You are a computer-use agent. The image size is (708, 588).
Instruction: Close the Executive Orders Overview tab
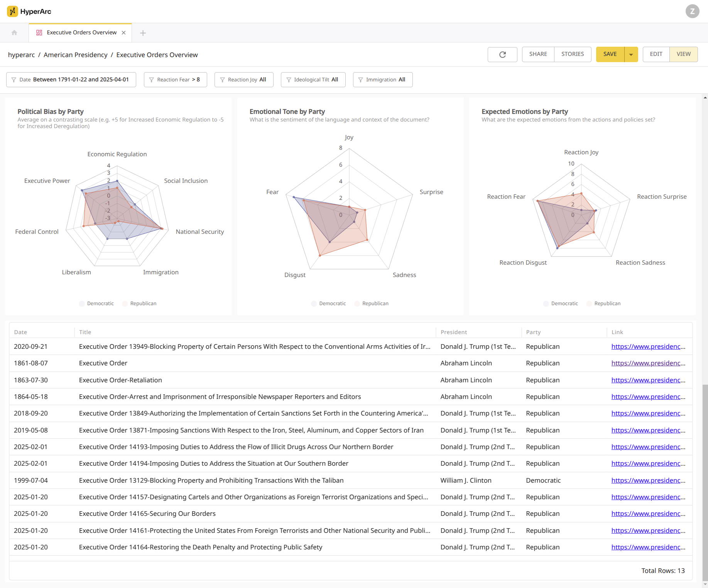[x=124, y=33]
